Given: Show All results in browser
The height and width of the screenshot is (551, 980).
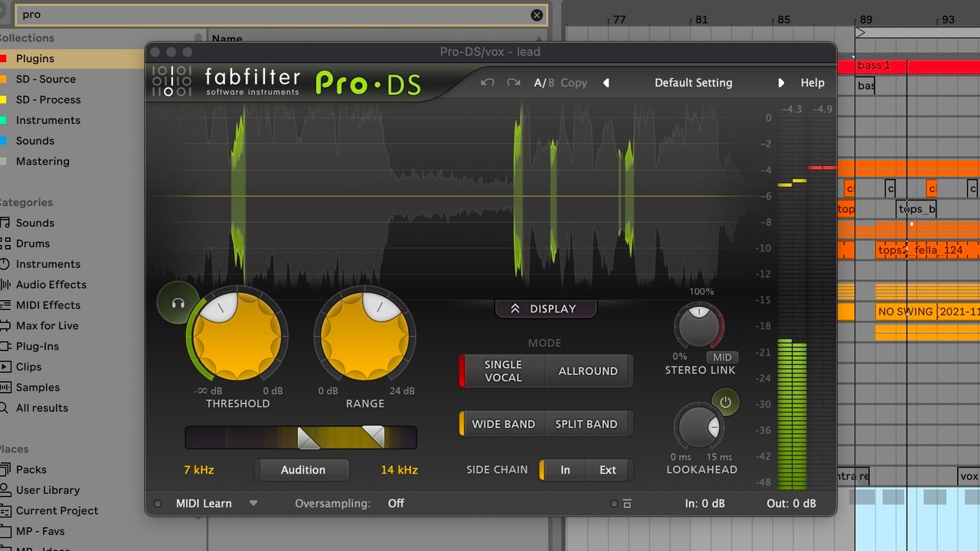Looking at the screenshot, I should (42, 409).
